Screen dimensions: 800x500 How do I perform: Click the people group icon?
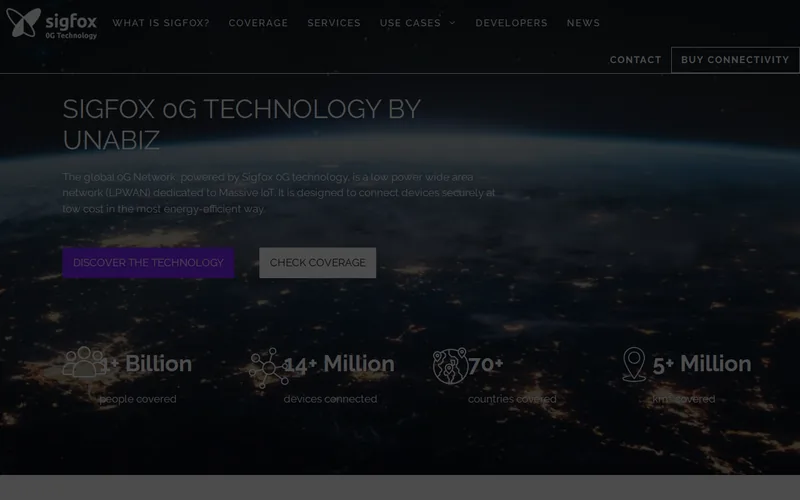point(83,362)
